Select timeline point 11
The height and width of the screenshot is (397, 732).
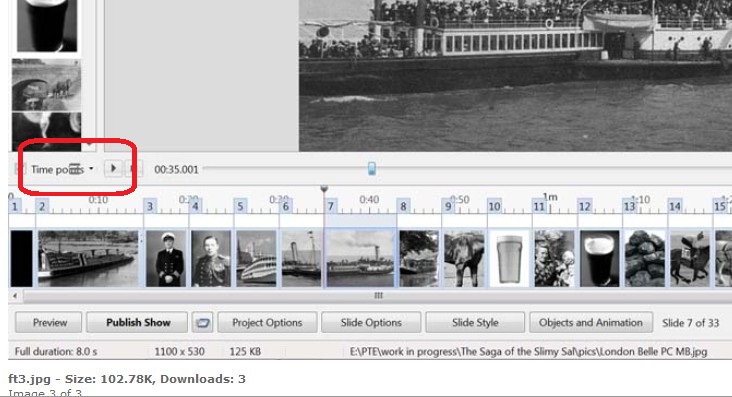click(x=539, y=206)
